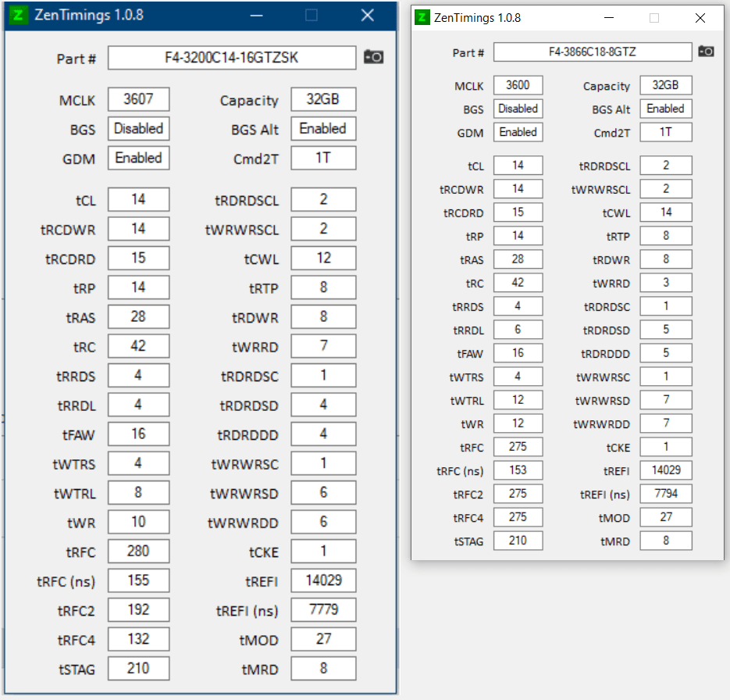The image size is (730, 700).
Task: Click tRFC2 value 192 in left window
Action: 138,610
